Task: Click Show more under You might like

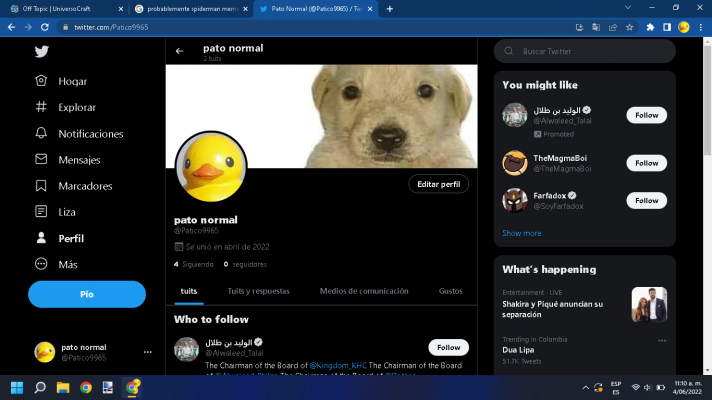Action: [521, 233]
